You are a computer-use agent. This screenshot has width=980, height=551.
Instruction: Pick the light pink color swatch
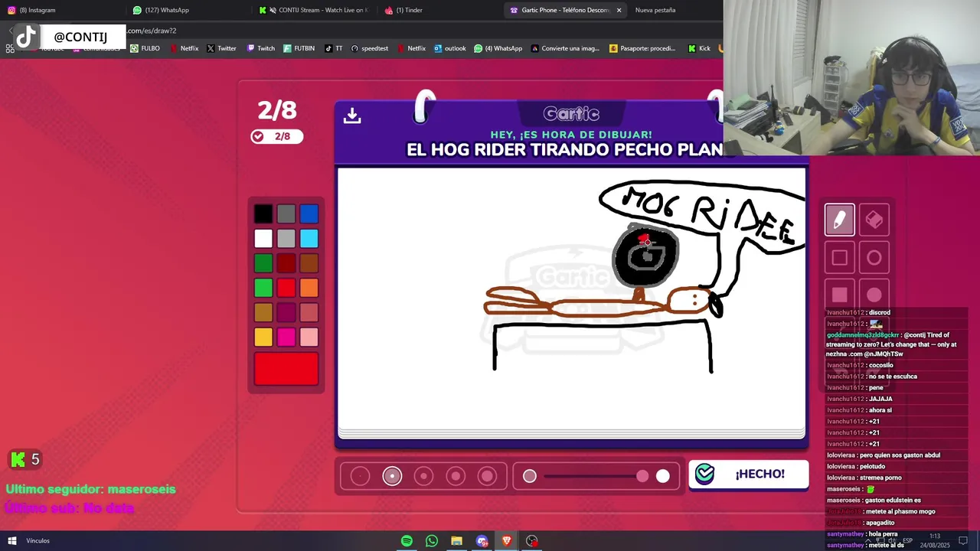[309, 337]
